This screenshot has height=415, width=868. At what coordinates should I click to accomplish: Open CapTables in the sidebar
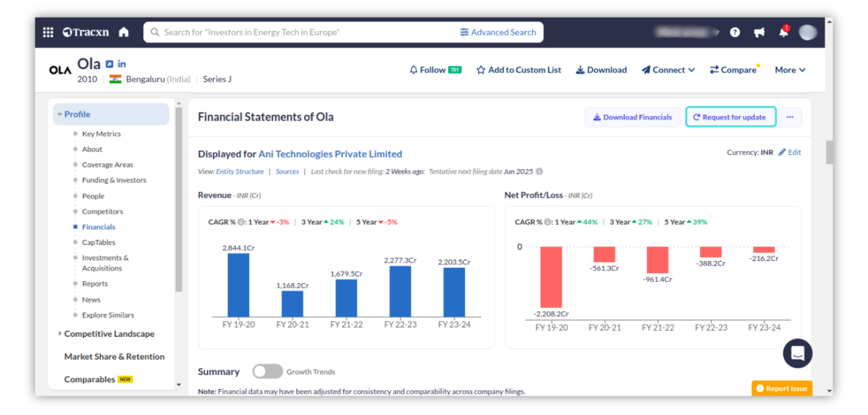[x=99, y=242]
